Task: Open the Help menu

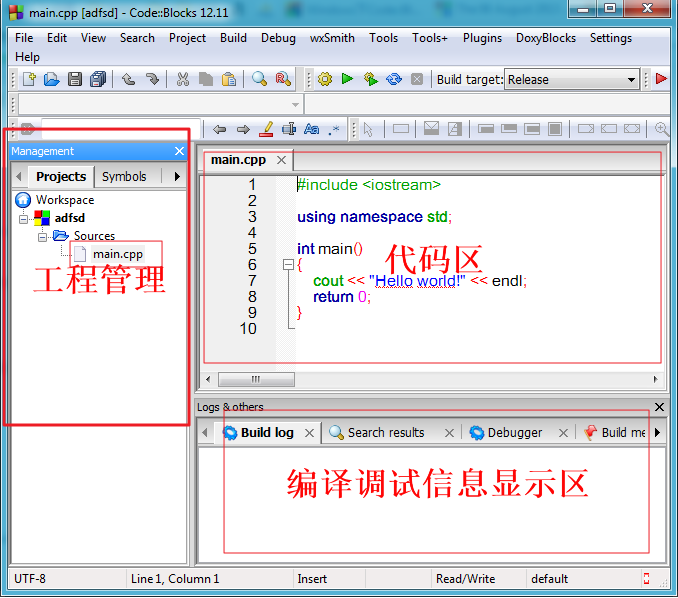Action: pos(27,57)
